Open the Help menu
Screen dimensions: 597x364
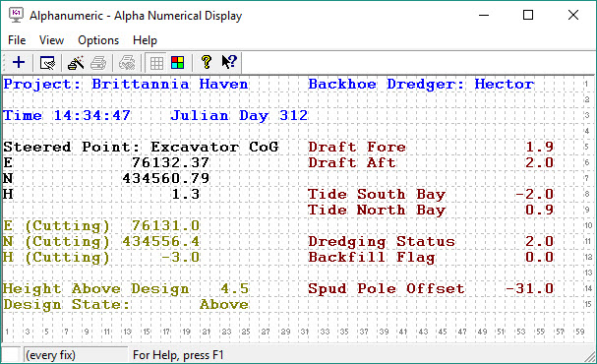click(145, 40)
